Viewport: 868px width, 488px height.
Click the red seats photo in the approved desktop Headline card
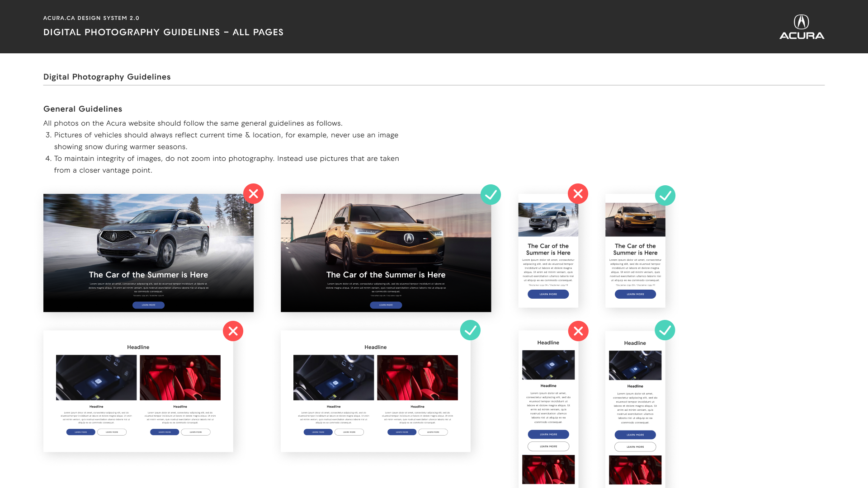click(x=417, y=378)
